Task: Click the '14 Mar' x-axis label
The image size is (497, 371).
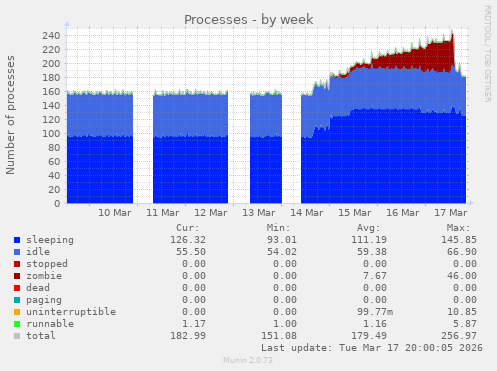Action: [307, 213]
